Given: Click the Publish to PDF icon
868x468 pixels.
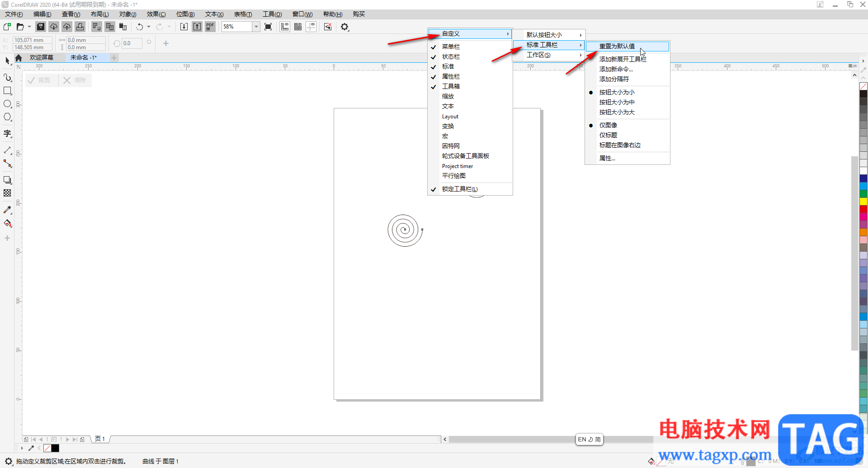Looking at the screenshot, I should click(x=210, y=27).
